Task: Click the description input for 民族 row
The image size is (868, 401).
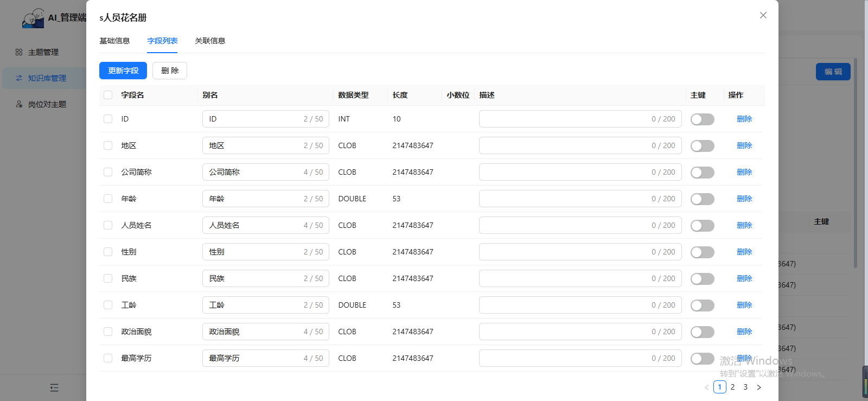Action: pos(564,278)
